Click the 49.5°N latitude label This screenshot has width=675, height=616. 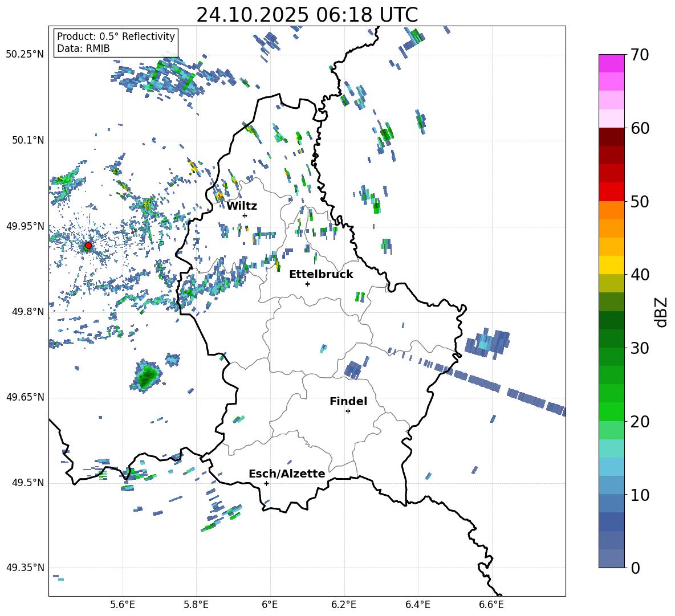(x=28, y=483)
